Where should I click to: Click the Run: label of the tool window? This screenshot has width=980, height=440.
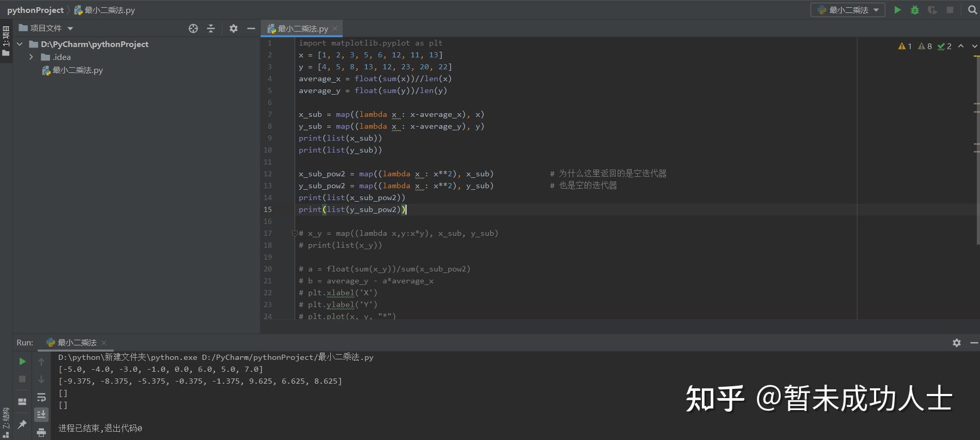point(25,342)
